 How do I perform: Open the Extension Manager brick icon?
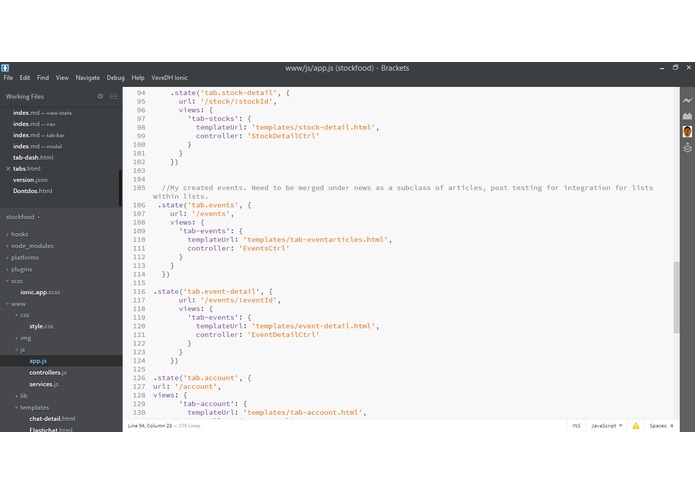pyautogui.click(x=687, y=116)
